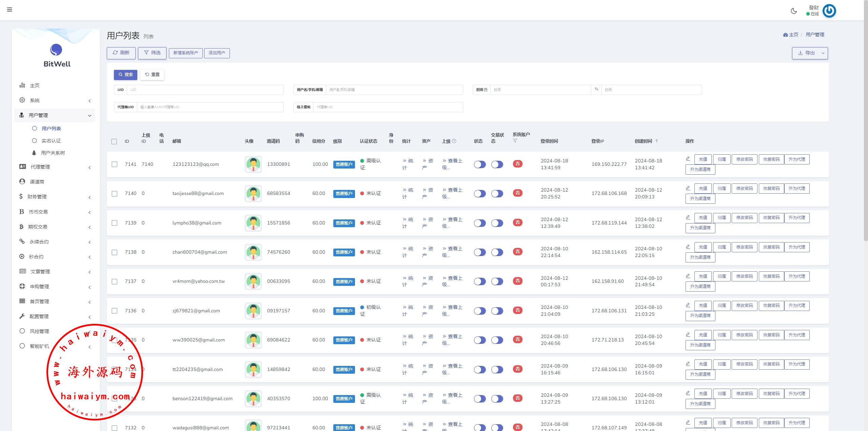Click edit pencil icon for user 7141

click(688, 159)
